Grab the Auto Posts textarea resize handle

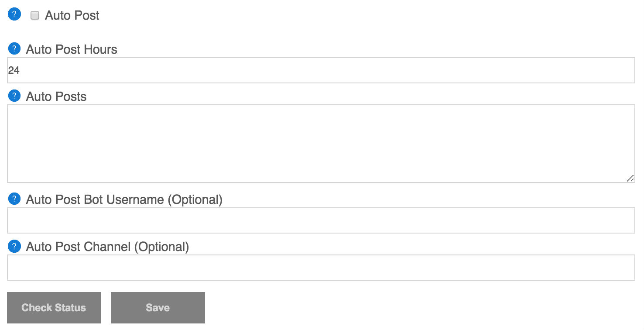pos(630,178)
